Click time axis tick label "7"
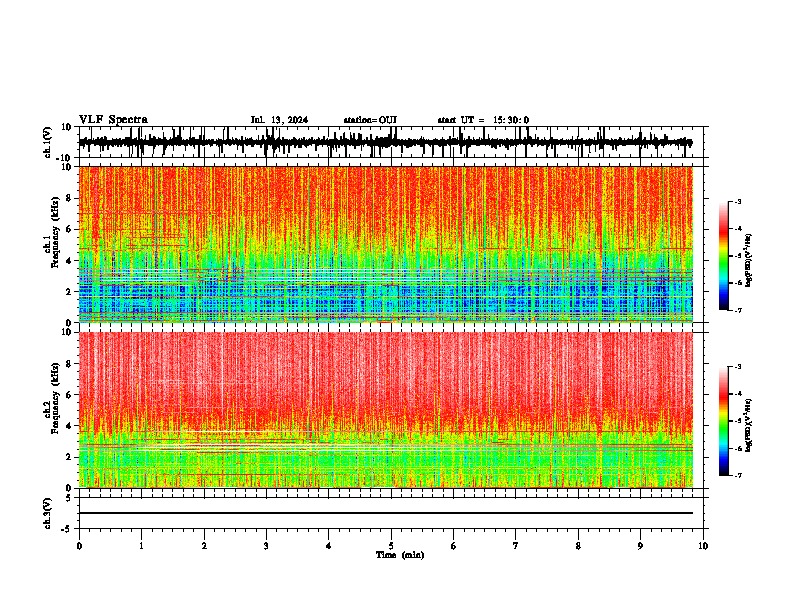 (516, 546)
